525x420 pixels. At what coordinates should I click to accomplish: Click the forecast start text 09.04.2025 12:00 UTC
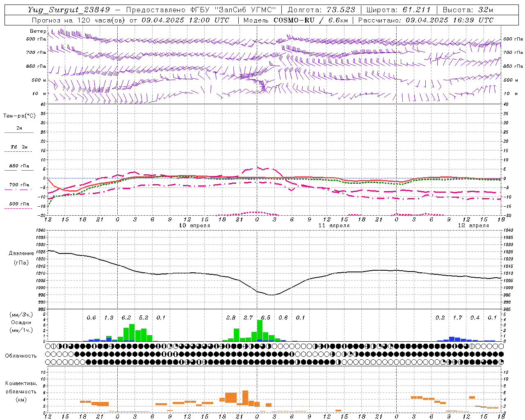click(x=185, y=20)
